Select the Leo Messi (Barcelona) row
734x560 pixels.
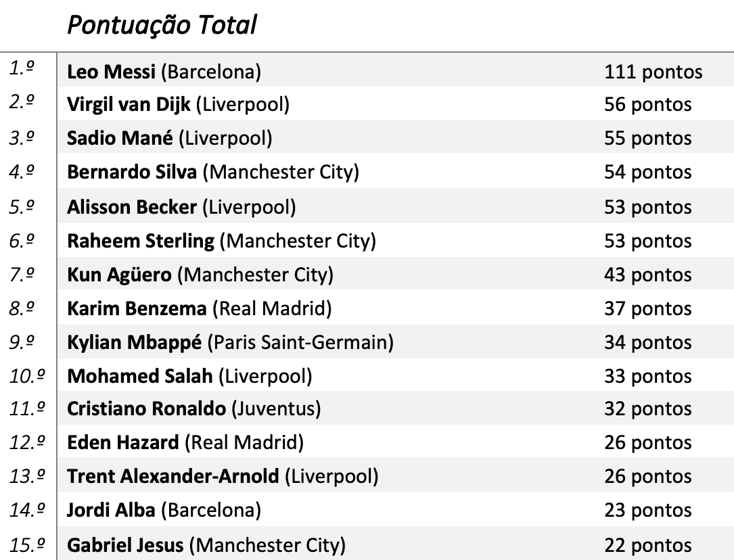pyautogui.click(x=164, y=71)
